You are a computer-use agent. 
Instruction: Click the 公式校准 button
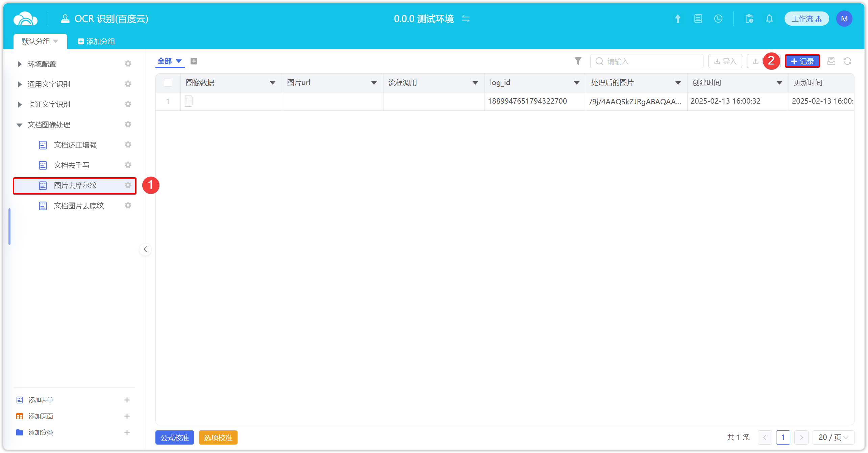[174, 437]
